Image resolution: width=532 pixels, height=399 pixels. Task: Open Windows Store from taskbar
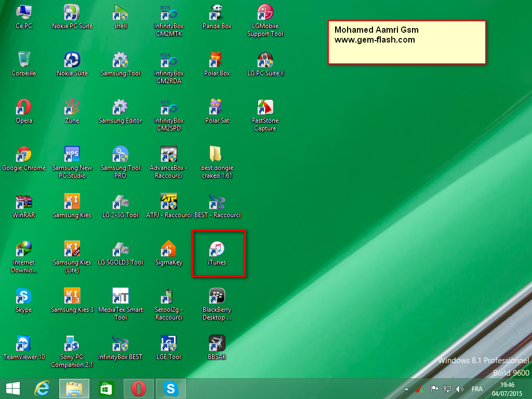[x=106, y=389]
